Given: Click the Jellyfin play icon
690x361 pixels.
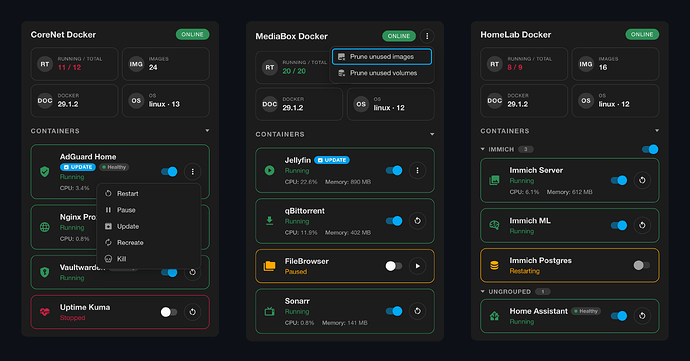Looking at the screenshot, I should (269, 170).
